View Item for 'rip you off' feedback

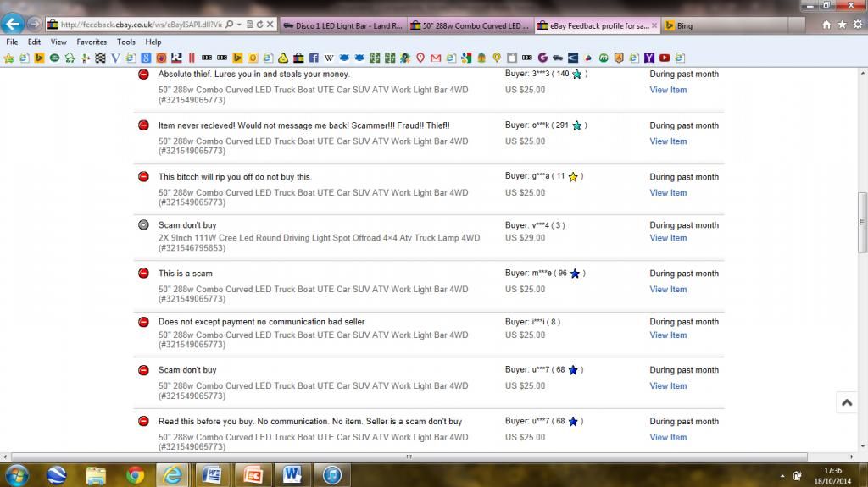click(668, 192)
